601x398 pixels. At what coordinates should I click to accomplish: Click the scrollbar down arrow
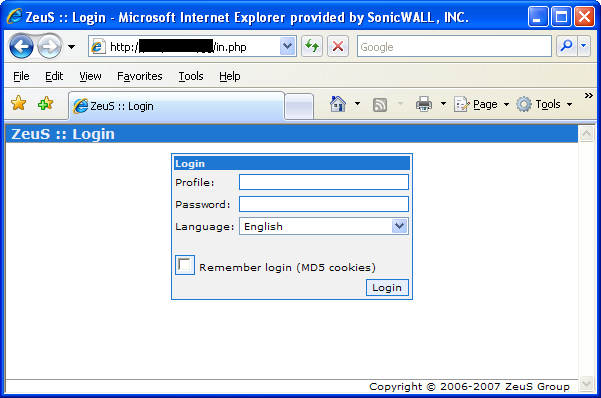pyautogui.click(x=586, y=383)
